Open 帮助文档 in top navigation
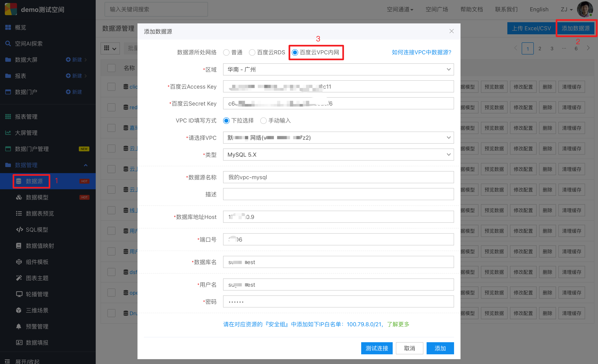598x364 pixels. (472, 9)
